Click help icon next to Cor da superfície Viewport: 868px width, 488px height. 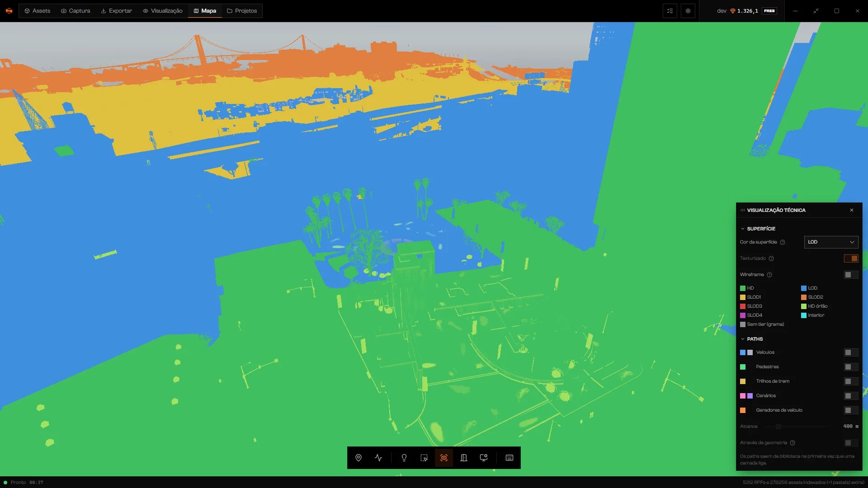pyautogui.click(x=783, y=242)
